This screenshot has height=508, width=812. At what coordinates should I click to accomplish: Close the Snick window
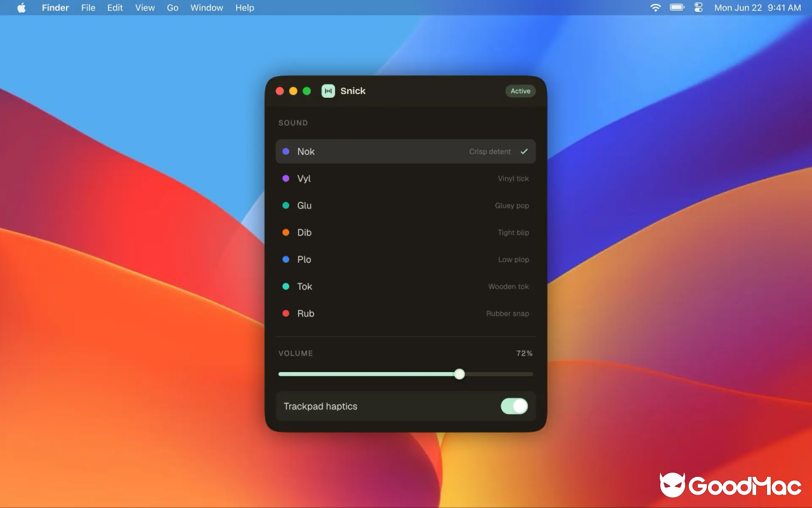pyautogui.click(x=280, y=91)
